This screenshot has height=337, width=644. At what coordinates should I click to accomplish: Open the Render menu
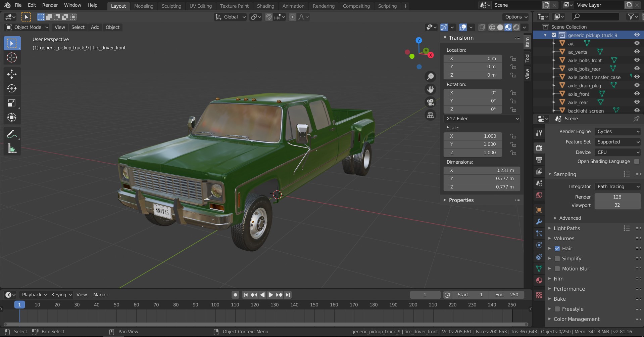50,5
